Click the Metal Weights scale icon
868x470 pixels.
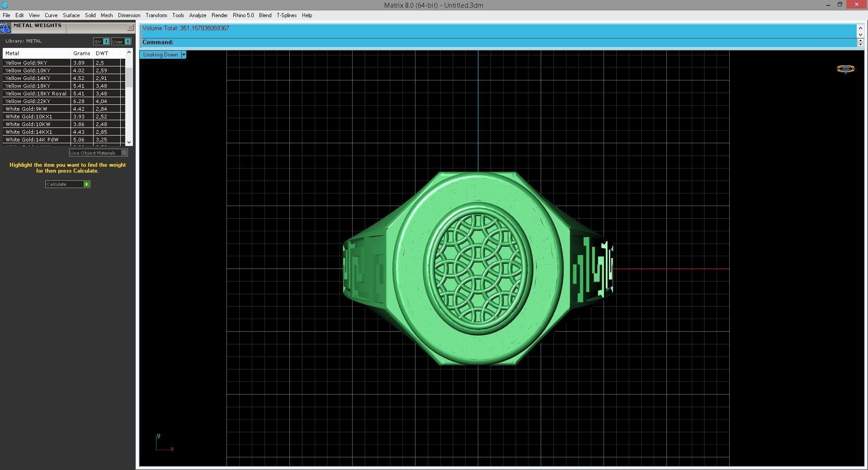(5, 28)
